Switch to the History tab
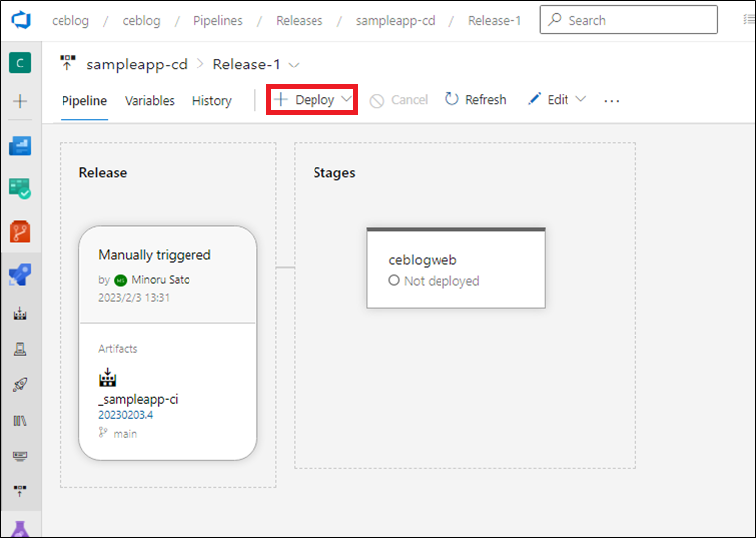 (212, 101)
